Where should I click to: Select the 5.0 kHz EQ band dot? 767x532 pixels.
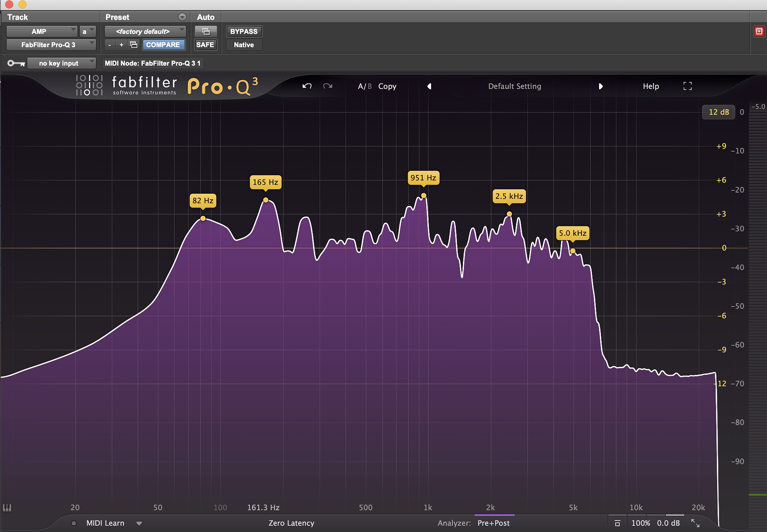tap(573, 251)
